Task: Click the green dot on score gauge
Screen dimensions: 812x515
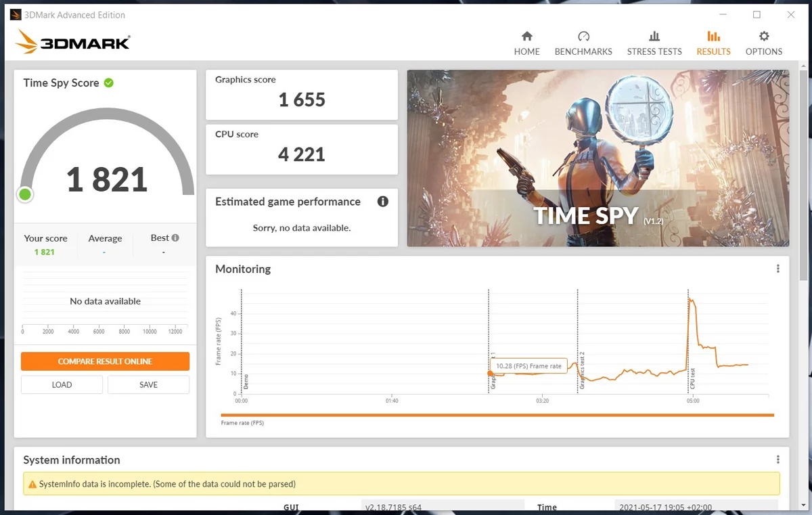Action: [25, 195]
